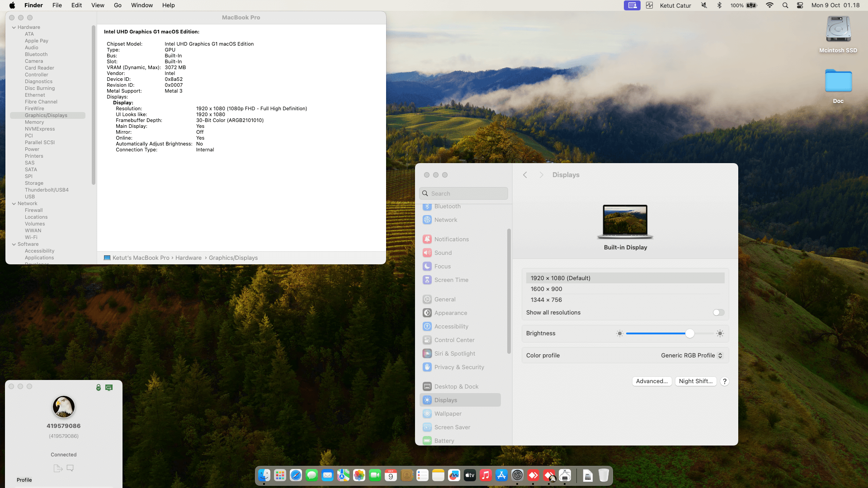The width and height of the screenshot is (868, 488).
Task: Open Safari from the Dock
Action: (x=296, y=475)
